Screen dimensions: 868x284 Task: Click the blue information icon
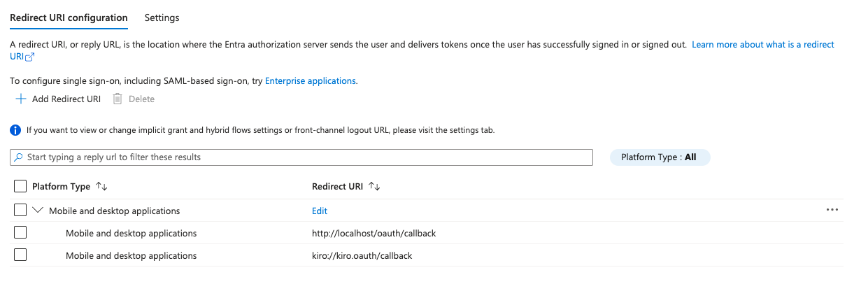(15, 130)
